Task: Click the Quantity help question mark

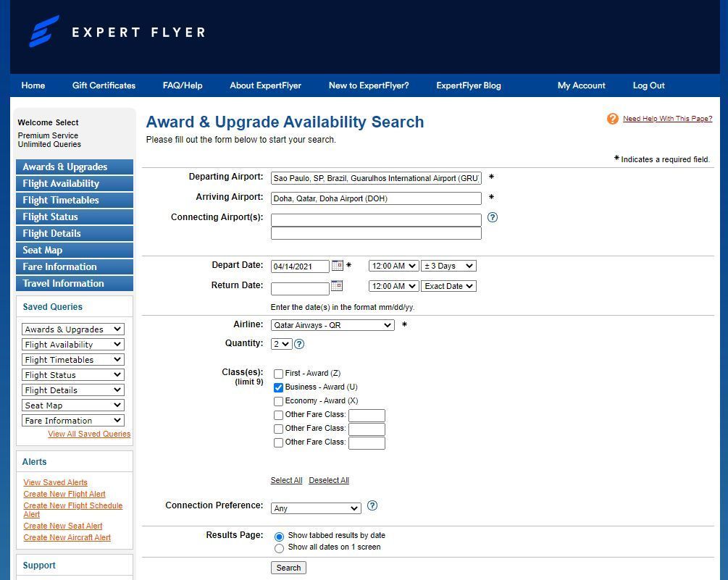Action: [299, 344]
